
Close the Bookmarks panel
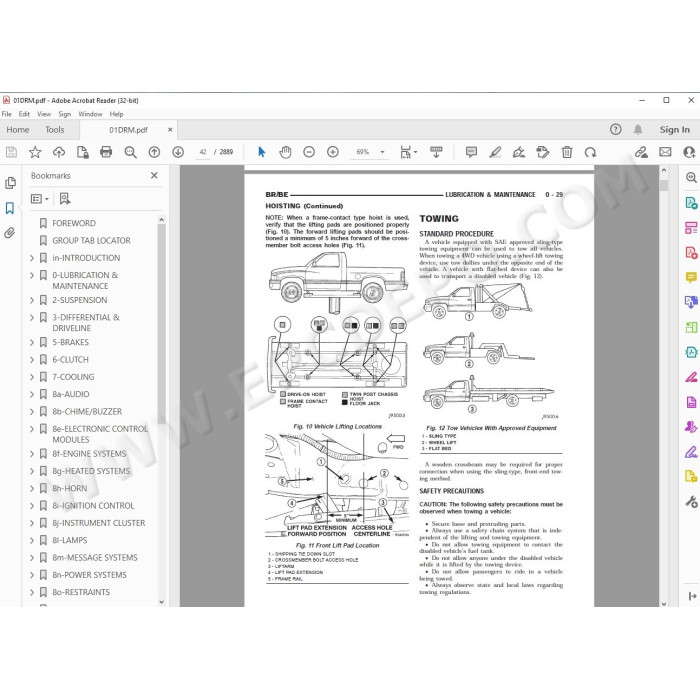click(154, 175)
